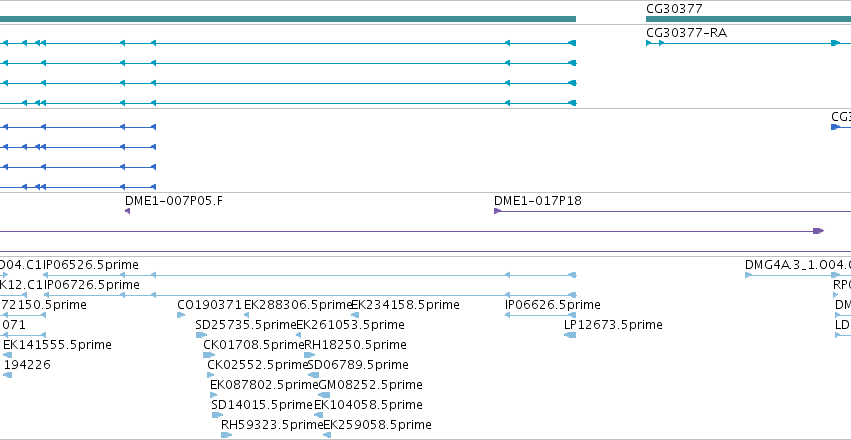Click the DMG4A.3_1.O04 label
Viewport: 851px width, 440px height.
point(798,265)
